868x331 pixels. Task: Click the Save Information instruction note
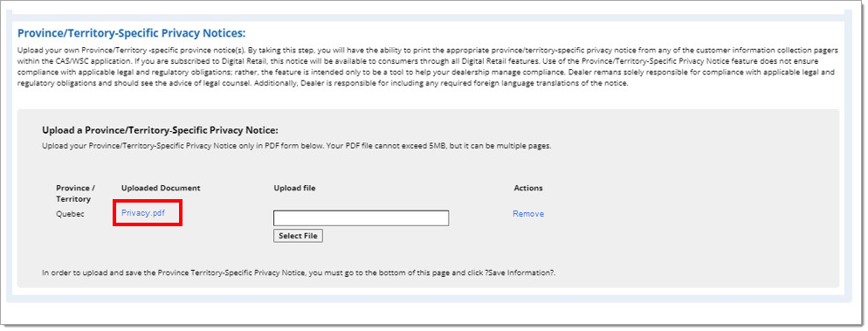pyautogui.click(x=299, y=272)
